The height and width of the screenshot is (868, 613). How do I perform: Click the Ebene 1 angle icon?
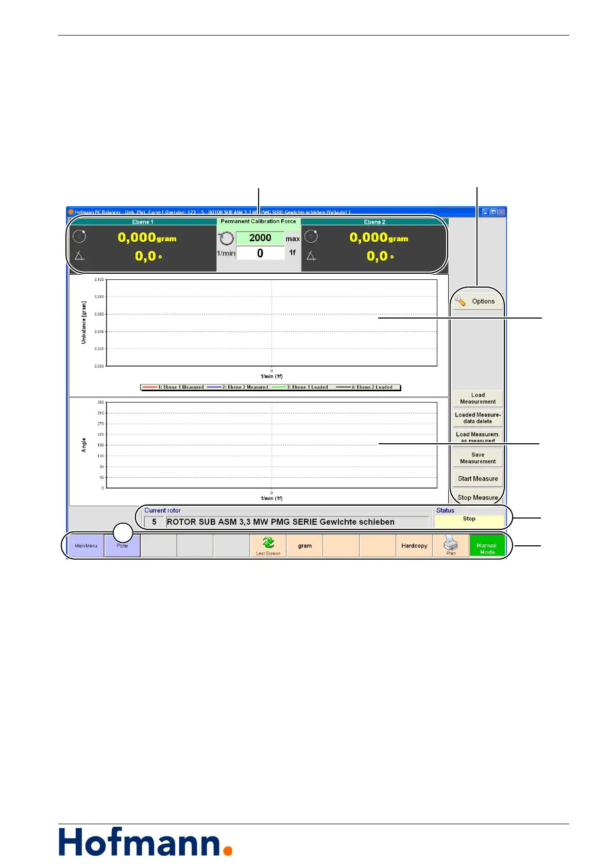click(79, 256)
